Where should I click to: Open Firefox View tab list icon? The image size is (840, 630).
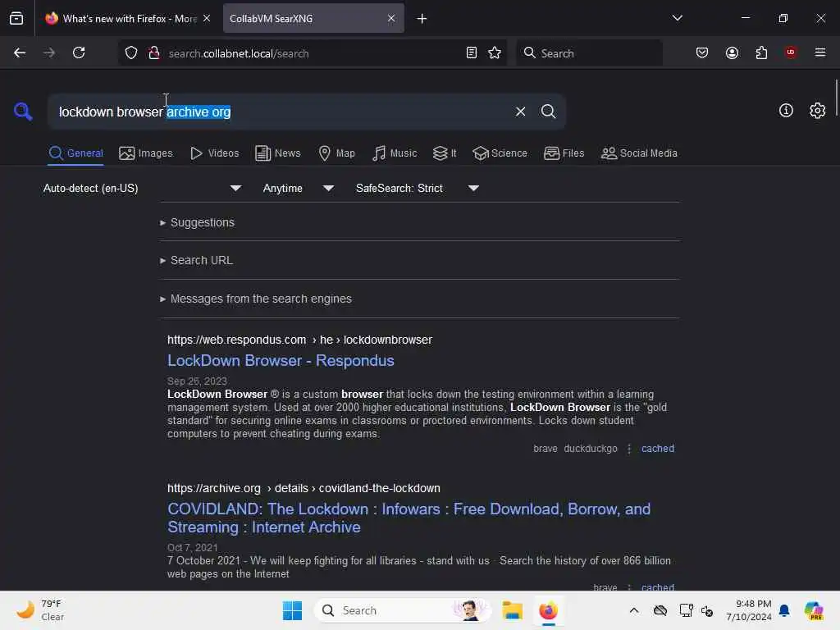coord(16,18)
